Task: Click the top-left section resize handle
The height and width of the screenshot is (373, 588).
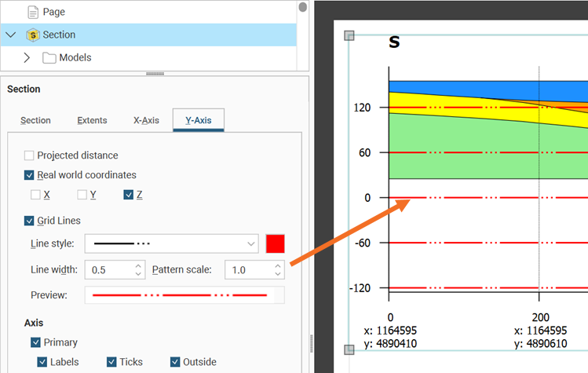Action: tap(350, 35)
